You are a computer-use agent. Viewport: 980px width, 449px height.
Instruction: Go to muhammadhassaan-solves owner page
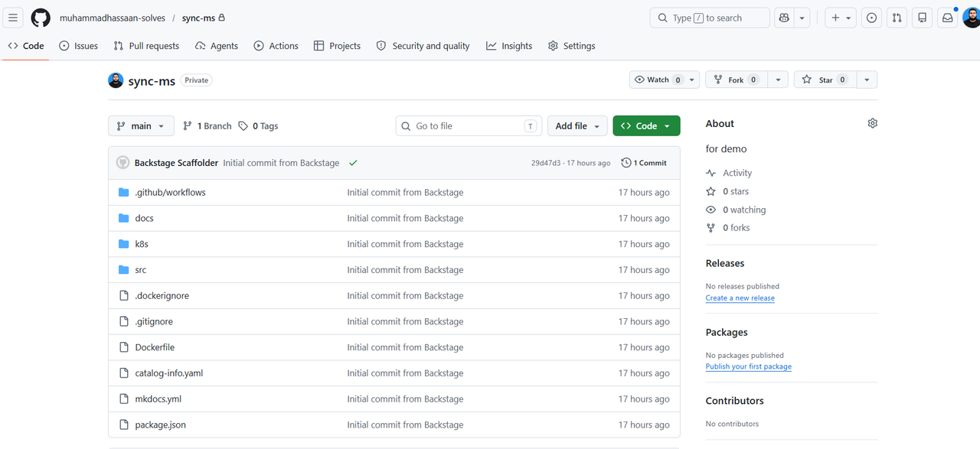(x=111, y=18)
